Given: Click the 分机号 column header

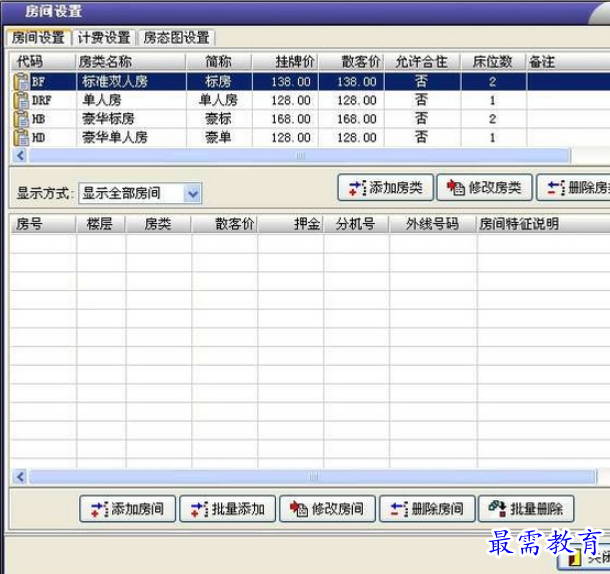Looking at the screenshot, I should (356, 224).
